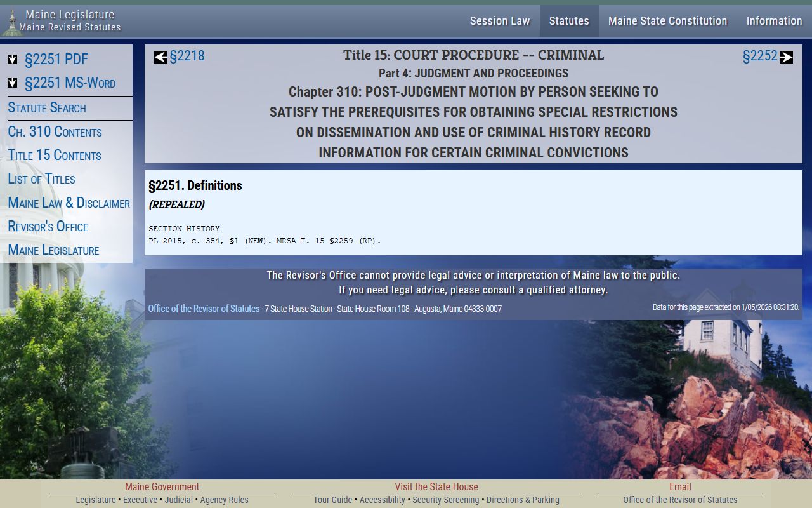This screenshot has width=812, height=508.
Task: Click the Maine Legislature header title
Action: tap(70, 15)
